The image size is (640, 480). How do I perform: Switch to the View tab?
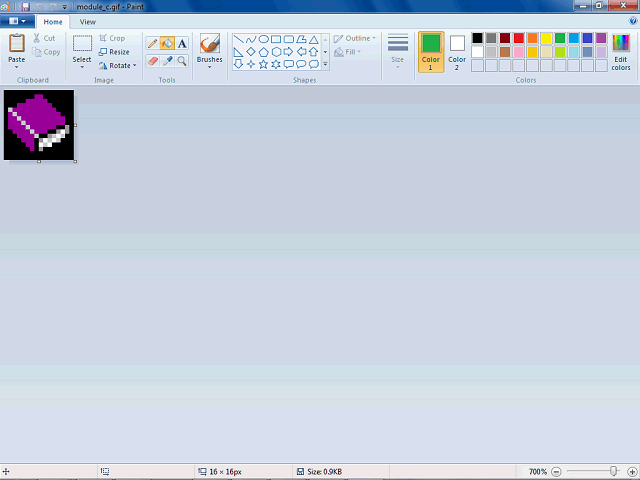(x=88, y=22)
